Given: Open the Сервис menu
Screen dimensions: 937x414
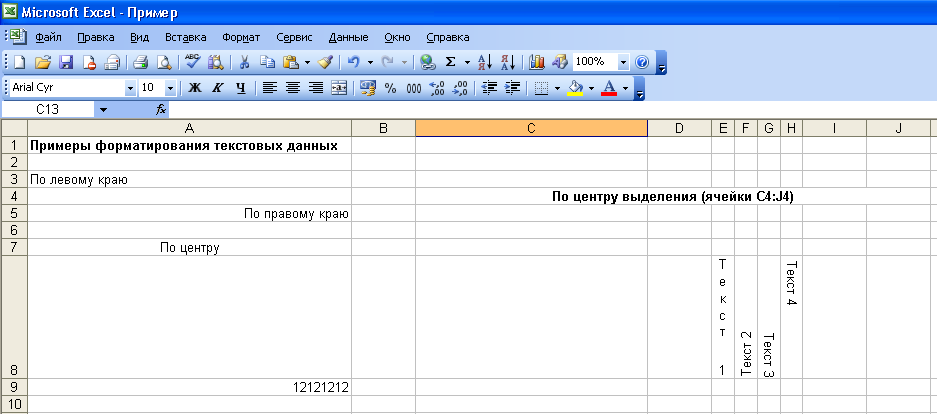Looking at the screenshot, I should point(294,37).
